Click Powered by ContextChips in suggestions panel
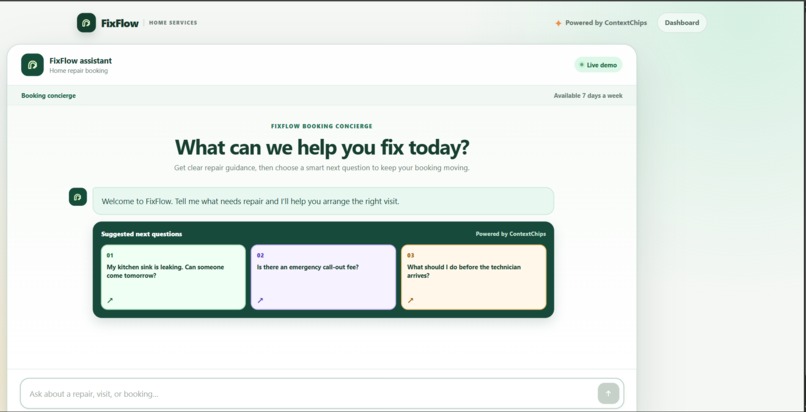This screenshot has height=412, width=806. point(510,234)
